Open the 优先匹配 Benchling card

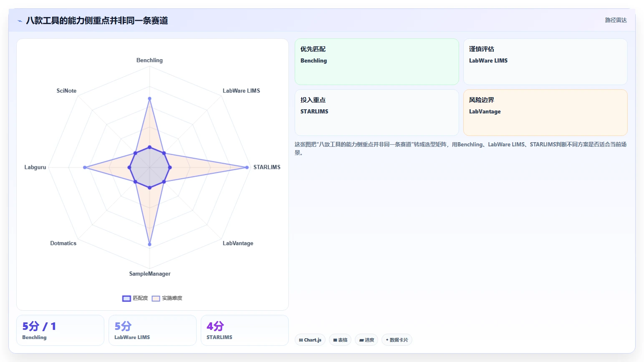pos(377,62)
